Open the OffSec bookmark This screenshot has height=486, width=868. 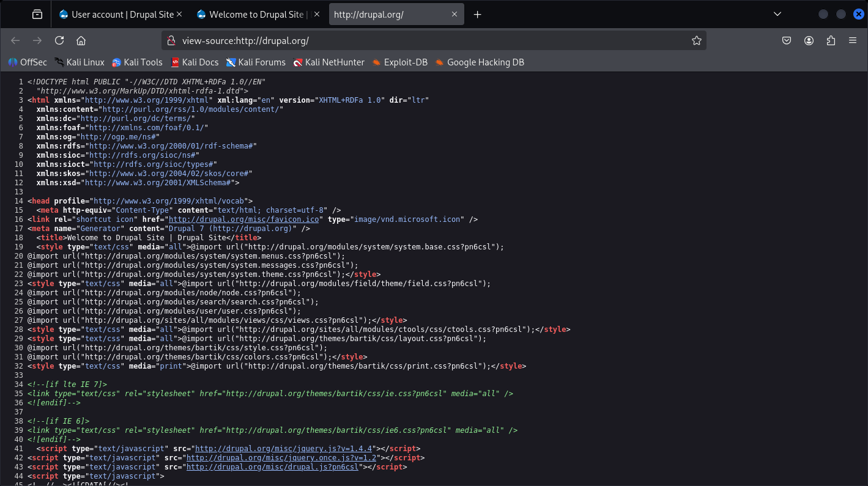28,62
